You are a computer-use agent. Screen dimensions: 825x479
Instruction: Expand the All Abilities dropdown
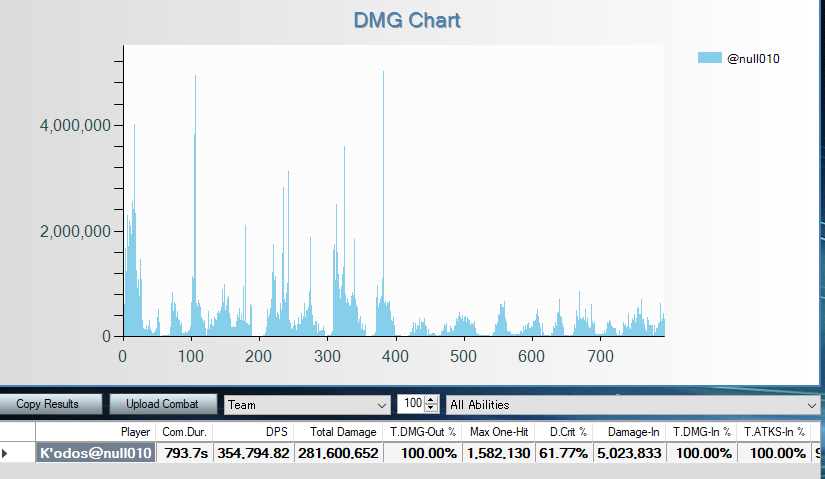click(631, 405)
